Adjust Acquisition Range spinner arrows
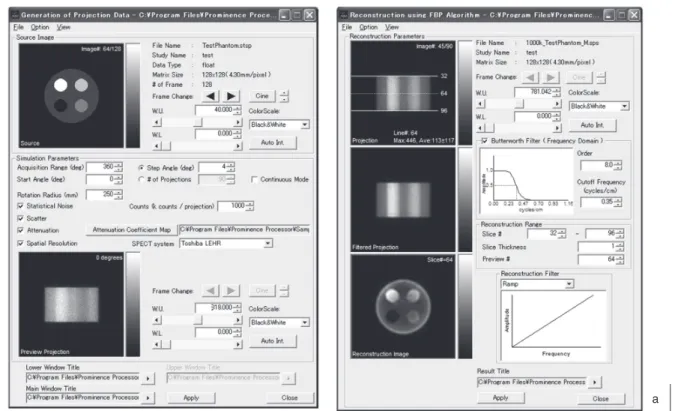The height and width of the screenshot is (411, 678). [118, 167]
